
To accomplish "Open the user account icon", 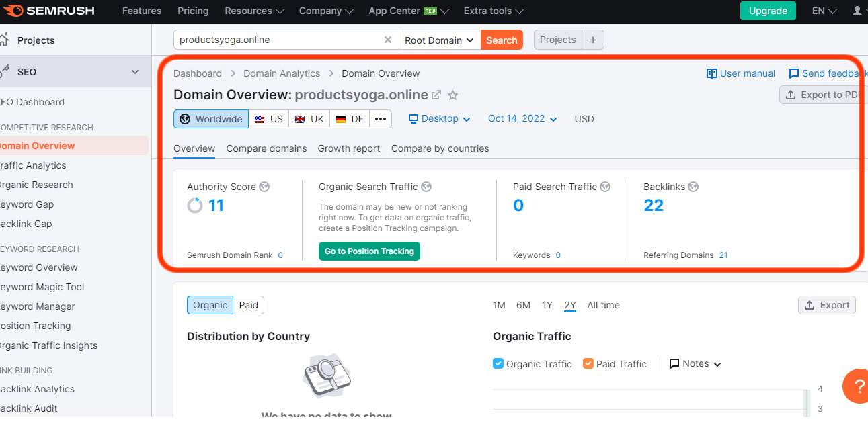I will coord(857,11).
